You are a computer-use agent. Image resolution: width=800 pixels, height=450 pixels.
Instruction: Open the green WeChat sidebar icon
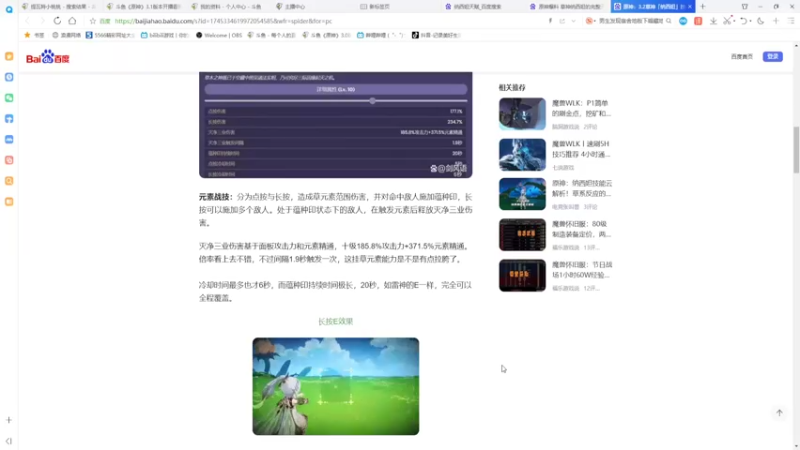click(9, 98)
